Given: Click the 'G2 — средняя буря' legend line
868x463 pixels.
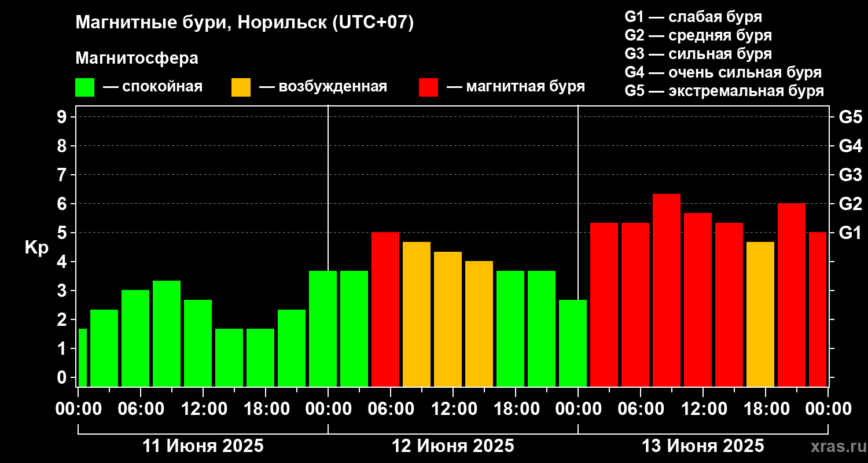Looking at the screenshot, I should click(x=698, y=35).
